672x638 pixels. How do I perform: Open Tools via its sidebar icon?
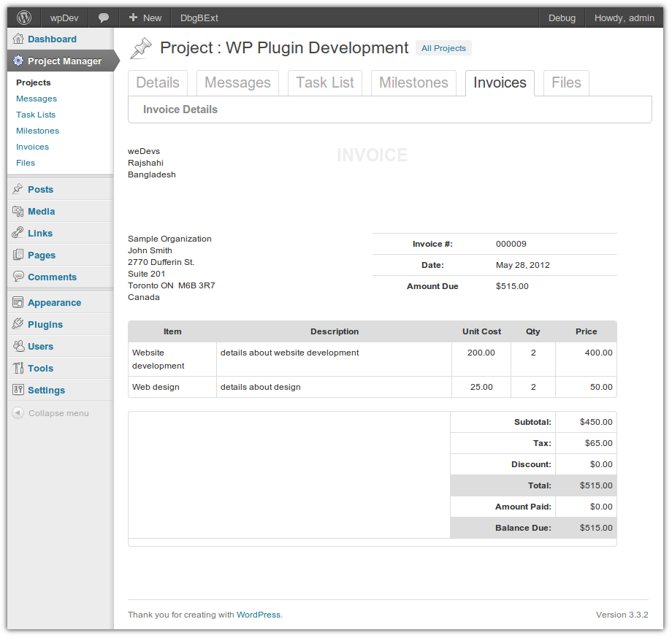pyautogui.click(x=18, y=368)
